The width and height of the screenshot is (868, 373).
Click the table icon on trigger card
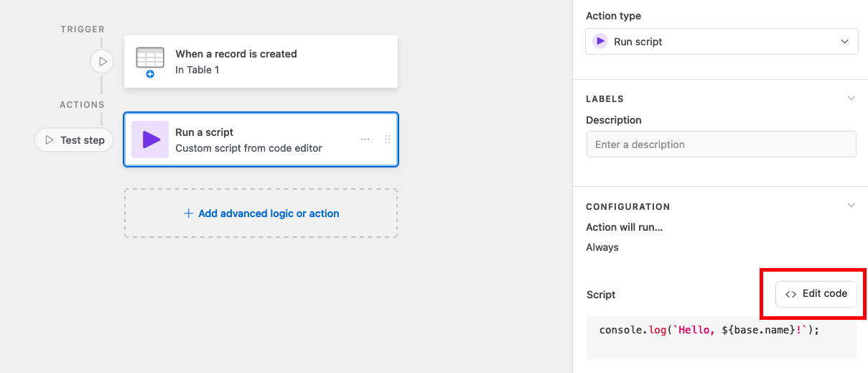(x=150, y=62)
